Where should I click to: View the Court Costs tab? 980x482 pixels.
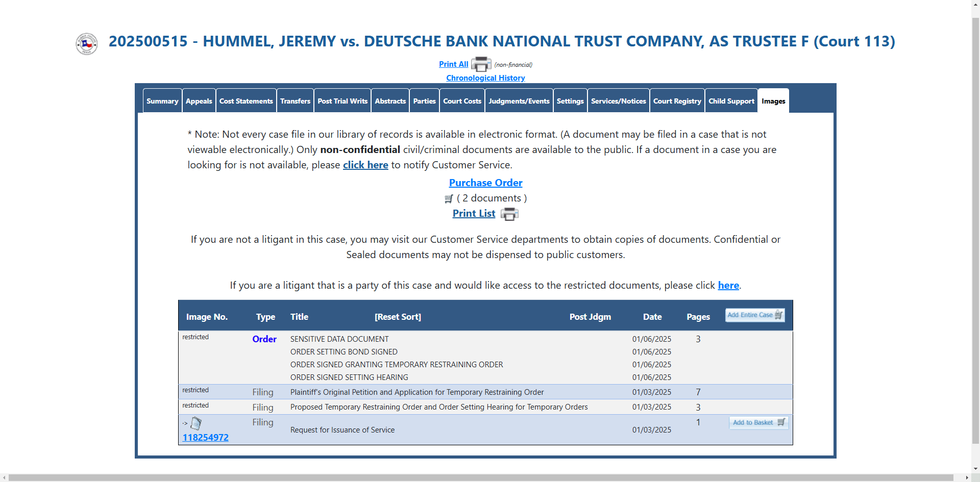(x=462, y=101)
